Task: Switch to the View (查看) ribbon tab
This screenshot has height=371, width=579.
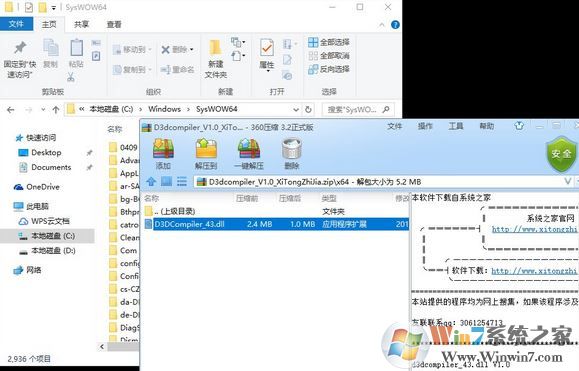Action: [114, 24]
